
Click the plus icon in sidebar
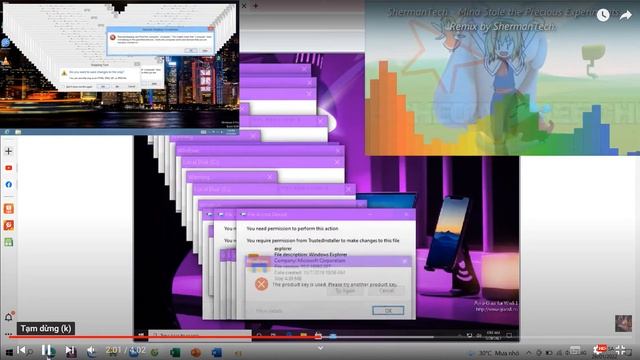click(9, 151)
